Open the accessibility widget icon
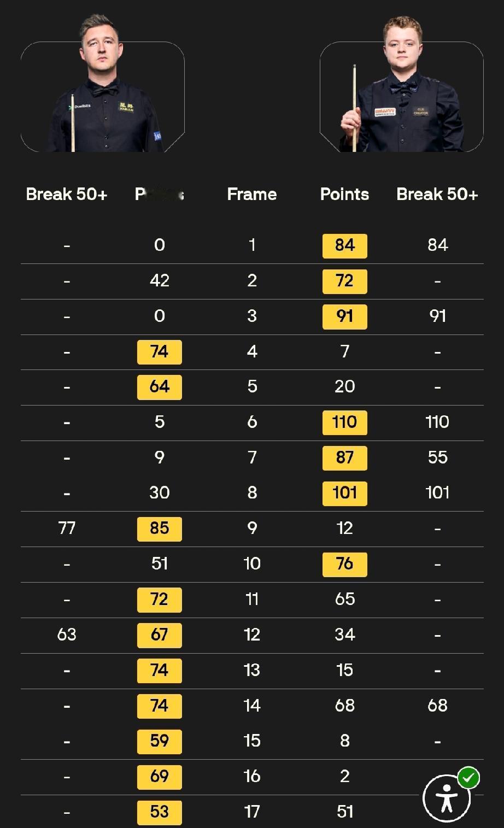 pos(447,798)
